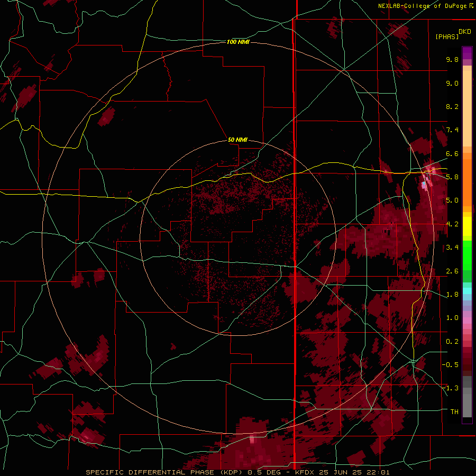The height and width of the screenshot is (476, 476).
Task: Select the 100 NMI range ring label
Action: (x=238, y=42)
